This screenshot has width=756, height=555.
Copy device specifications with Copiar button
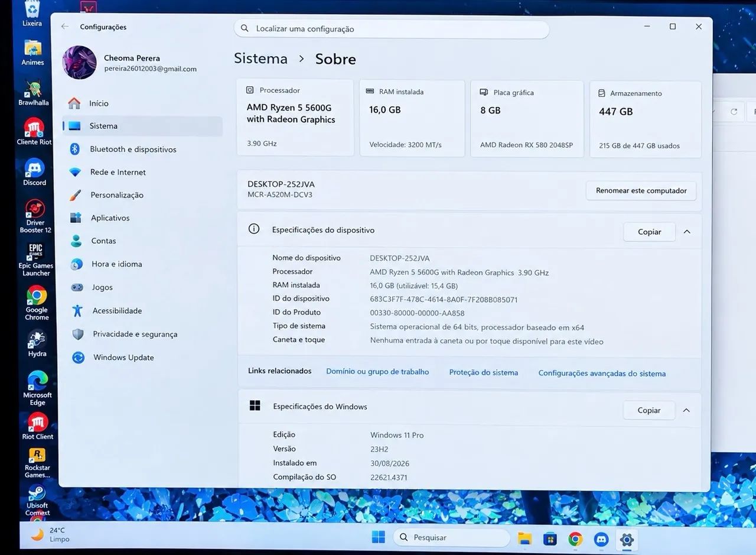649,232
